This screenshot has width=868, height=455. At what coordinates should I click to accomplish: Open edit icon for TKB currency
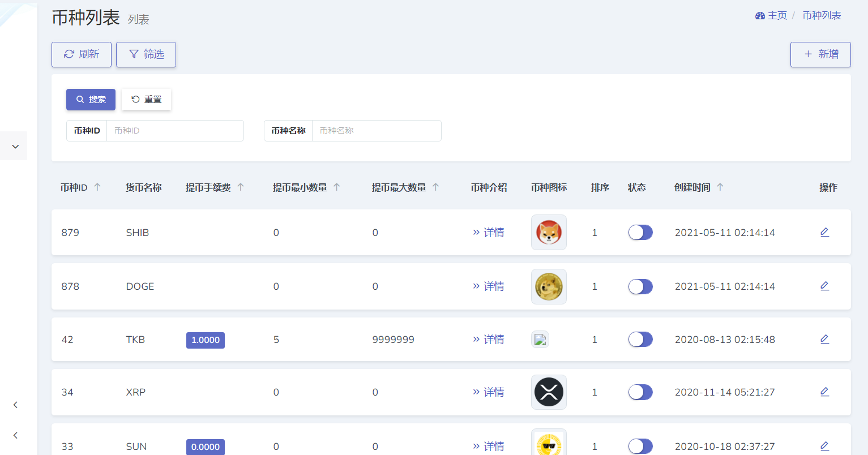824,339
